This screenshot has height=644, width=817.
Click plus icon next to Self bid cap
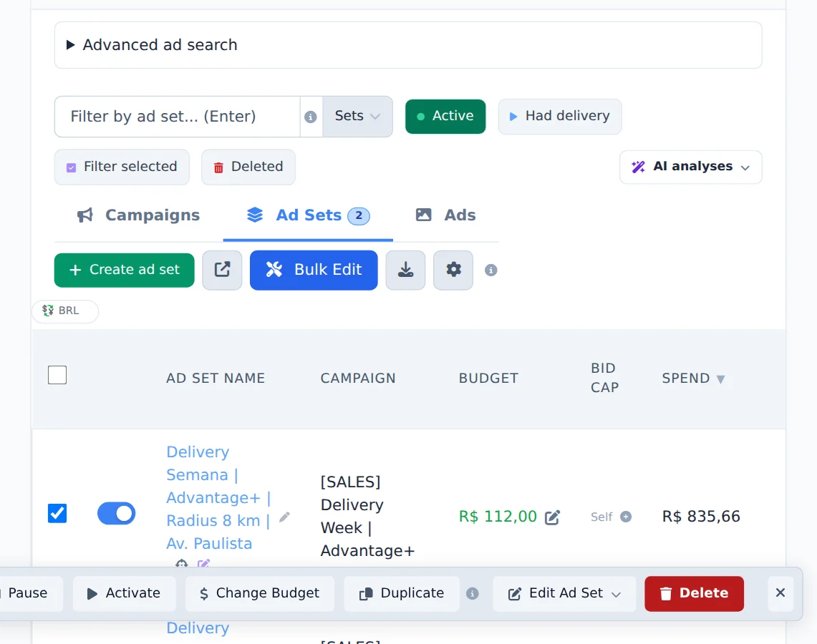[626, 517]
